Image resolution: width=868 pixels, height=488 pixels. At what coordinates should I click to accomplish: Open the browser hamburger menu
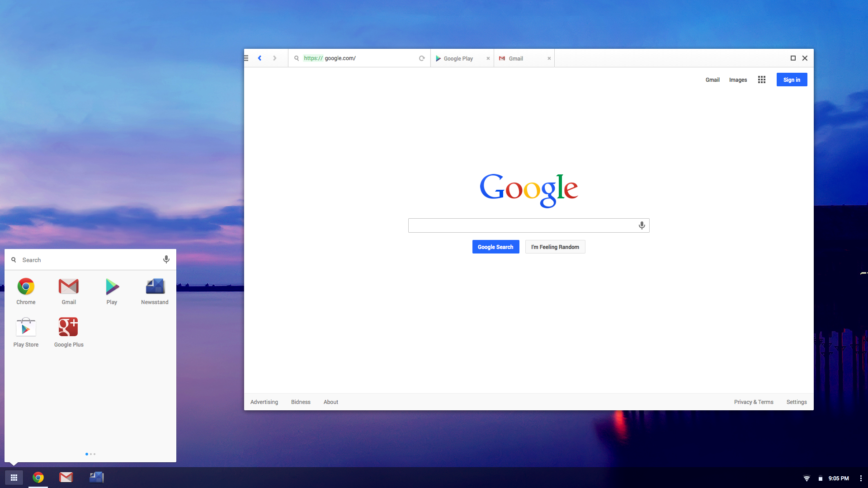click(246, 58)
